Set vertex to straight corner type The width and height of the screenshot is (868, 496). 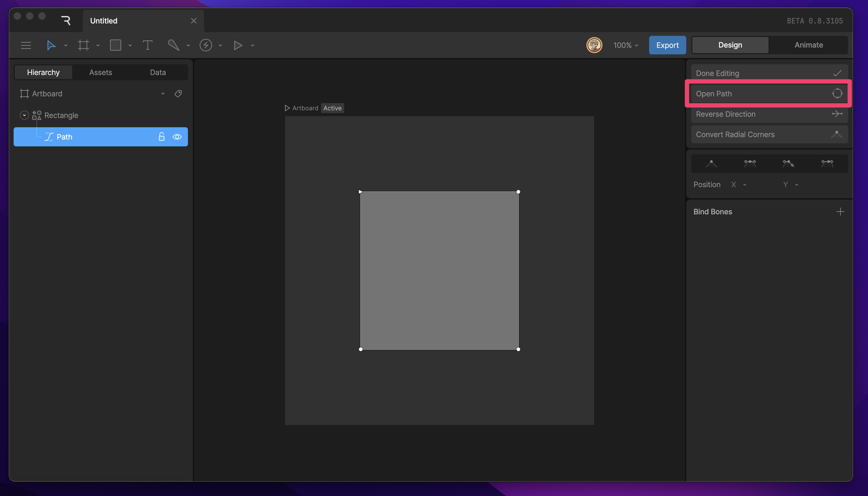click(x=711, y=164)
